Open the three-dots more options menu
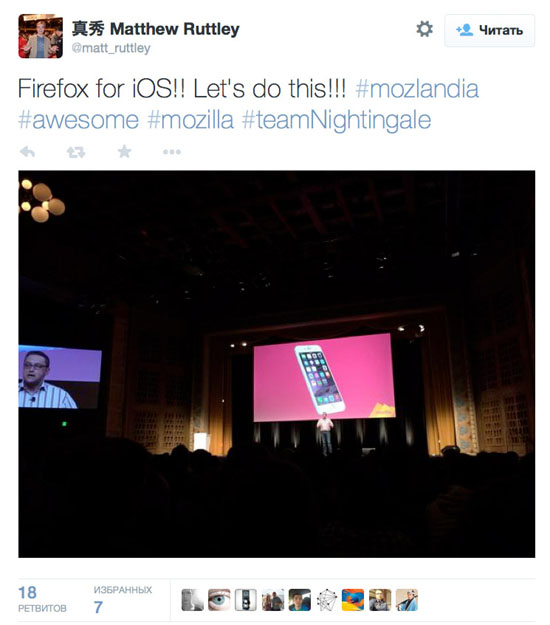The image size is (550, 625). (x=172, y=152)
